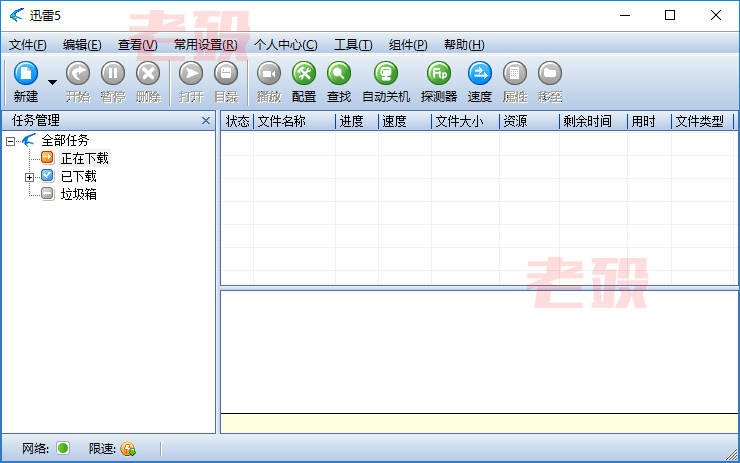Screen dimensions: 740x463
Task: Click the 速度 (Speed) toolbar icon
Action: point(480,74)
